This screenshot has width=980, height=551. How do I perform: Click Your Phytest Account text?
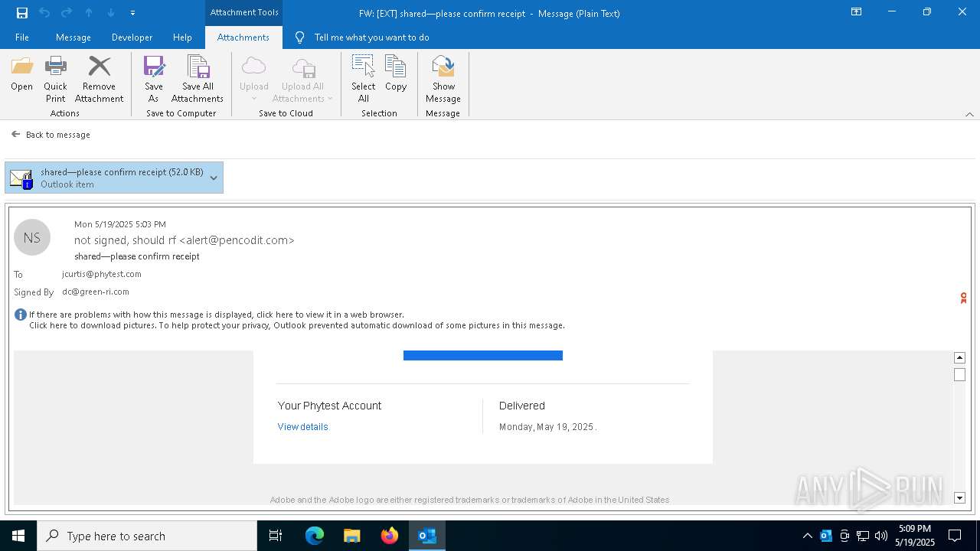(x=329, y=406)
